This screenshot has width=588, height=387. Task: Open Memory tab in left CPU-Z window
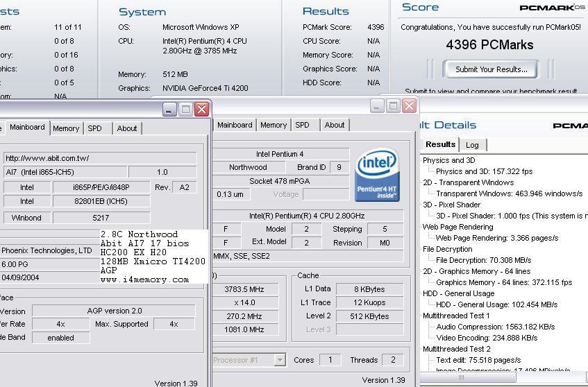(66, 128)
